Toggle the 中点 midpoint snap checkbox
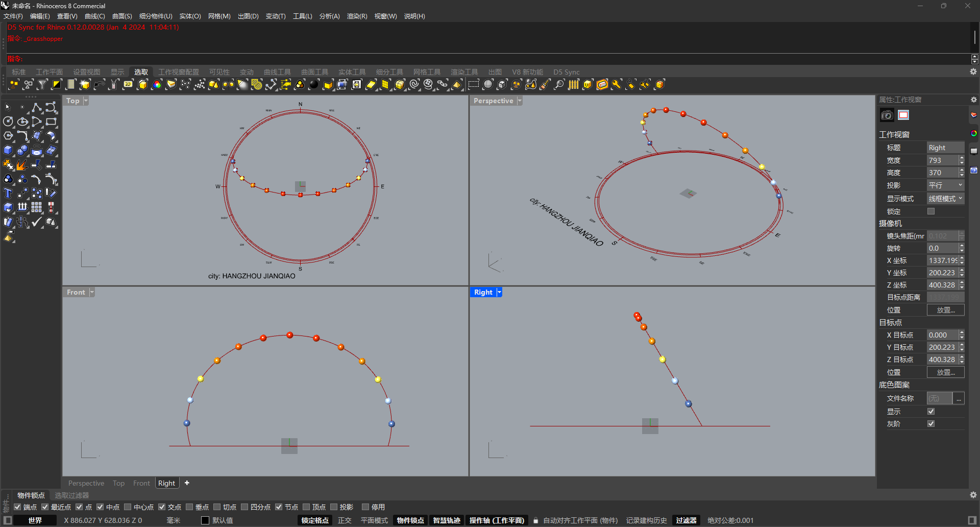 point(100,507)
